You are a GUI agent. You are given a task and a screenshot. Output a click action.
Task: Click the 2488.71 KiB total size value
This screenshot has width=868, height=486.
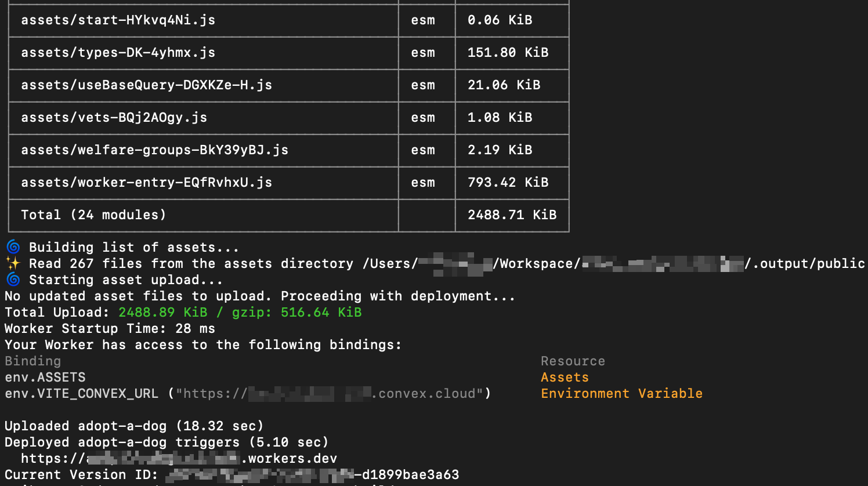[x=512, y=215]
